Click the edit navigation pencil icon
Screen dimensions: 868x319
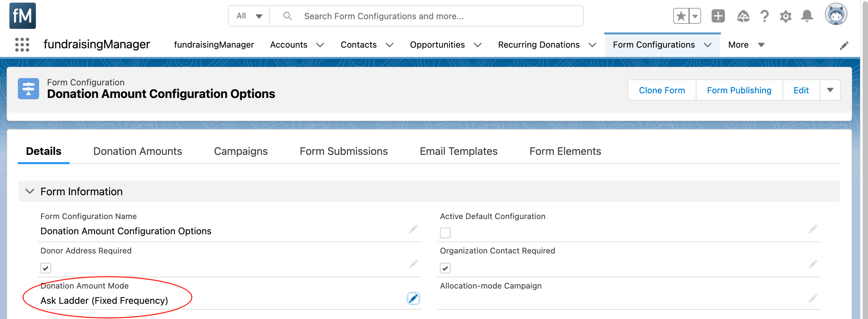click(844, 45)
